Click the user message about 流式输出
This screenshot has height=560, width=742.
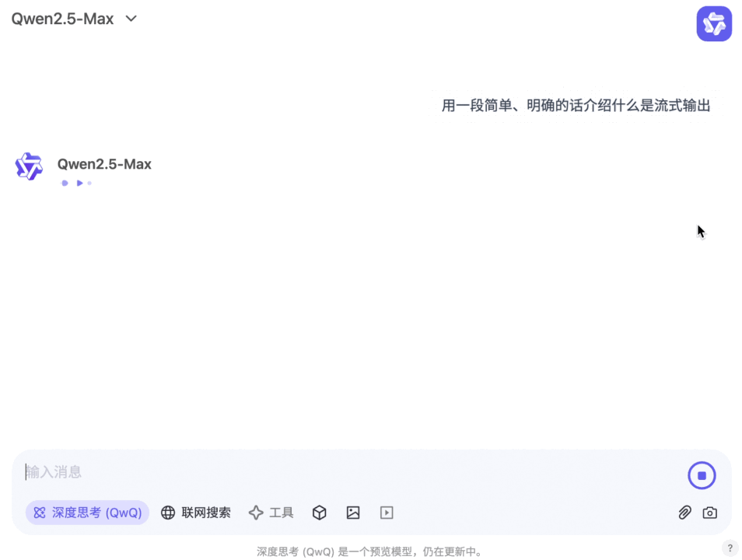(x=576, y=105)
